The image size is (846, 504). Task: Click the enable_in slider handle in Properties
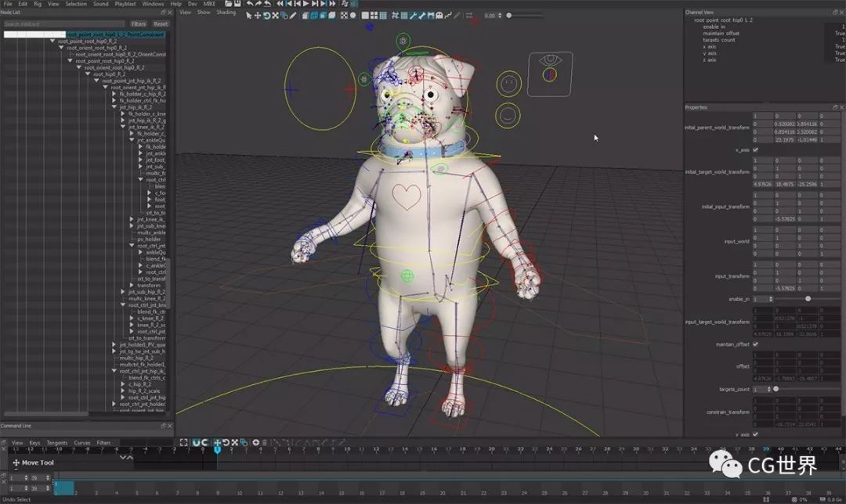808,299
